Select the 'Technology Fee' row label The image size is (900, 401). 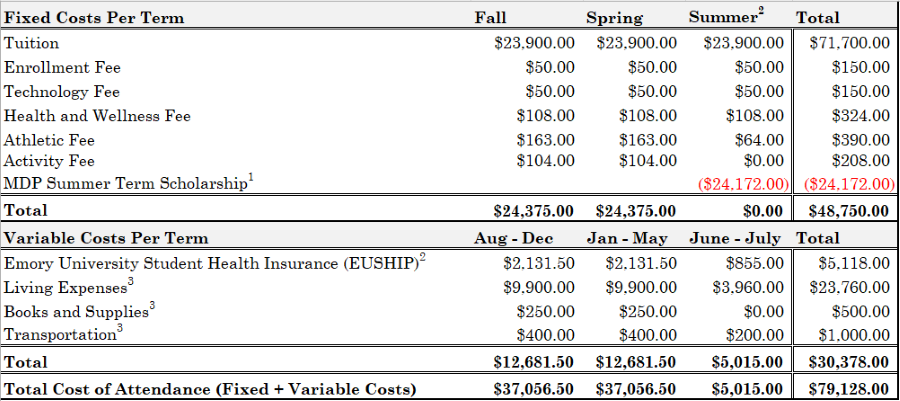[62, 92]
